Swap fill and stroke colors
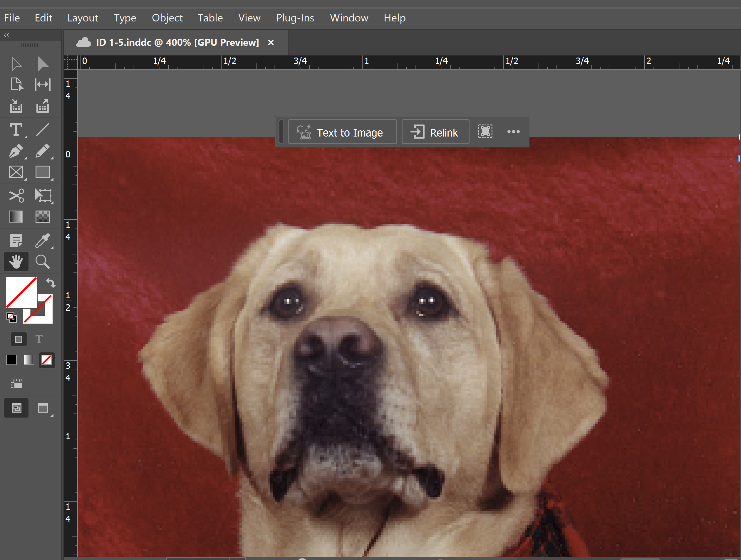Screen dimensions: 741x560 pos(51,283)
